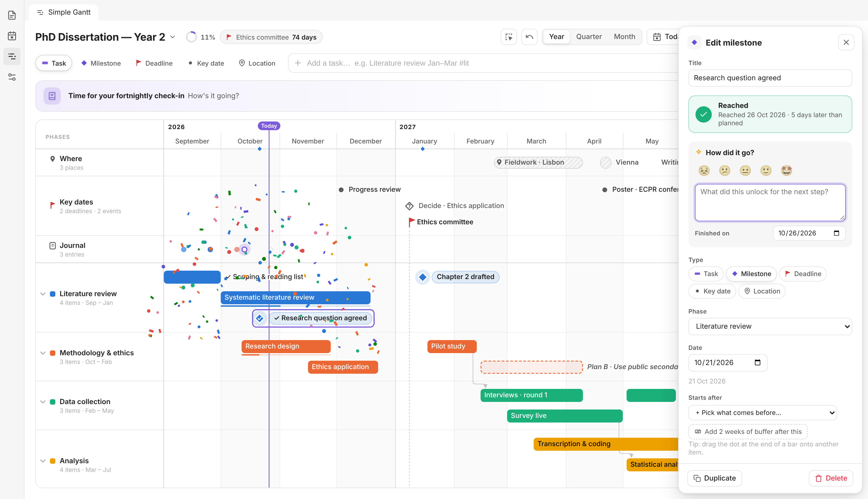Toggle the Reached status checkmark

[703, 114]
